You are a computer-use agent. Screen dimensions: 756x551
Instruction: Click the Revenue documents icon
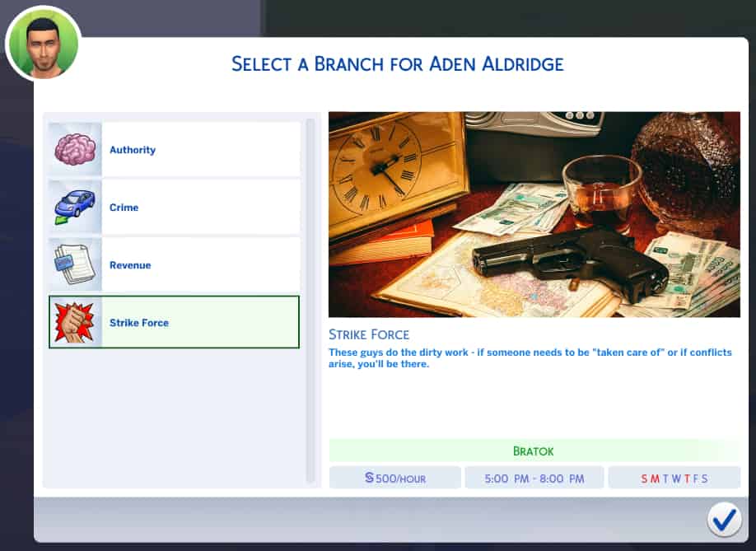click(75, 265)
